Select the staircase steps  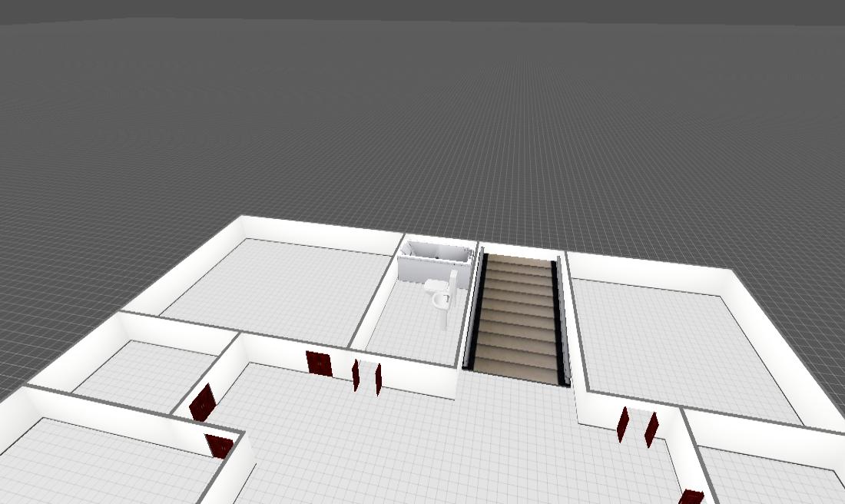click(520, 317)
